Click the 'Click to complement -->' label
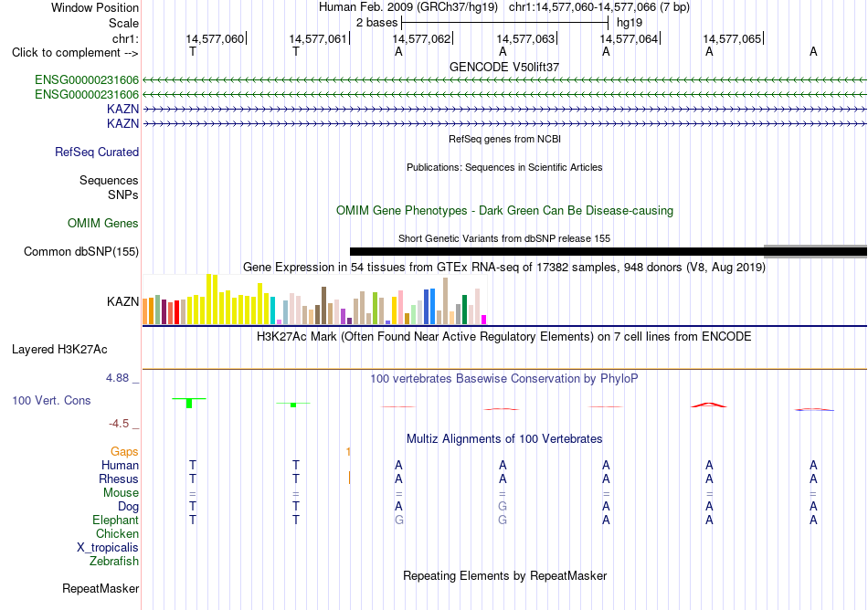This screenshot has height=610, width=868. (75, 53)
